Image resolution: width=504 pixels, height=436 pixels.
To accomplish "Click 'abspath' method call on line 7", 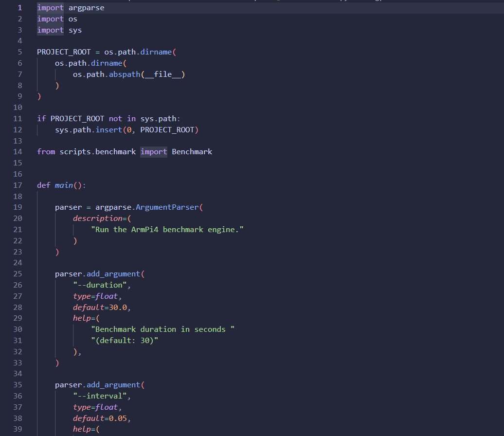I will coord(125,74).
